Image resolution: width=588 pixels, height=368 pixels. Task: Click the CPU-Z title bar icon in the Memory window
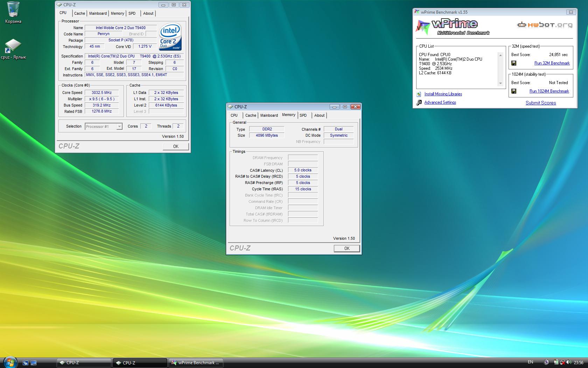230,107
